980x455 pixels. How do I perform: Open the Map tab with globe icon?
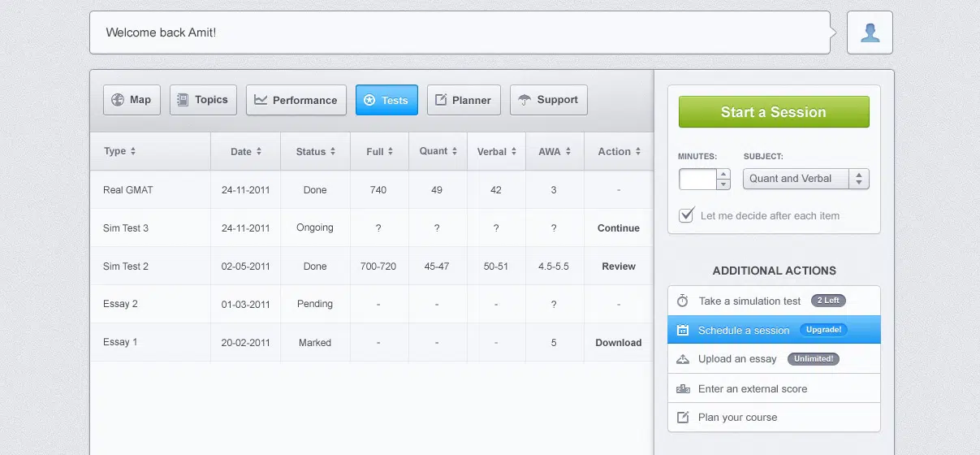pyautogui.click(x=132, y=100)
